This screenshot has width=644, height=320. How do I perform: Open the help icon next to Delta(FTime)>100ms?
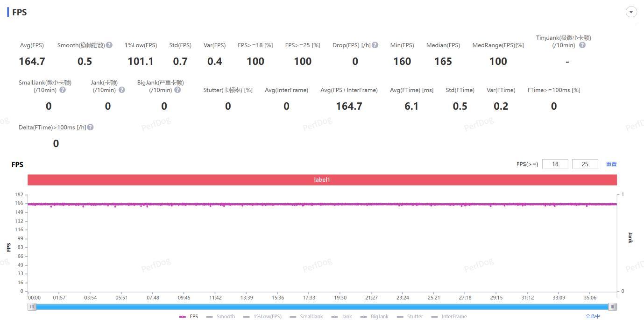point(91,127)
